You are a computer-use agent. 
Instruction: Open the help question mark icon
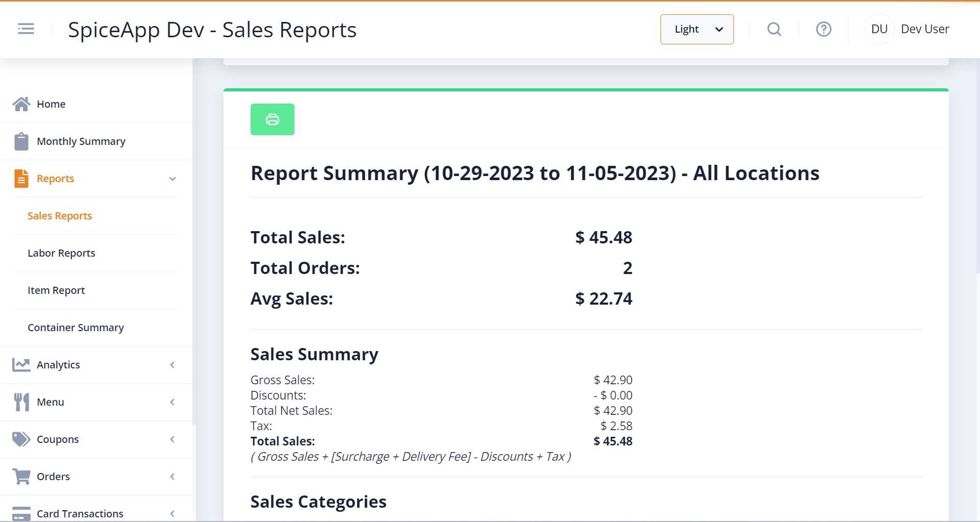click(823, 29)
